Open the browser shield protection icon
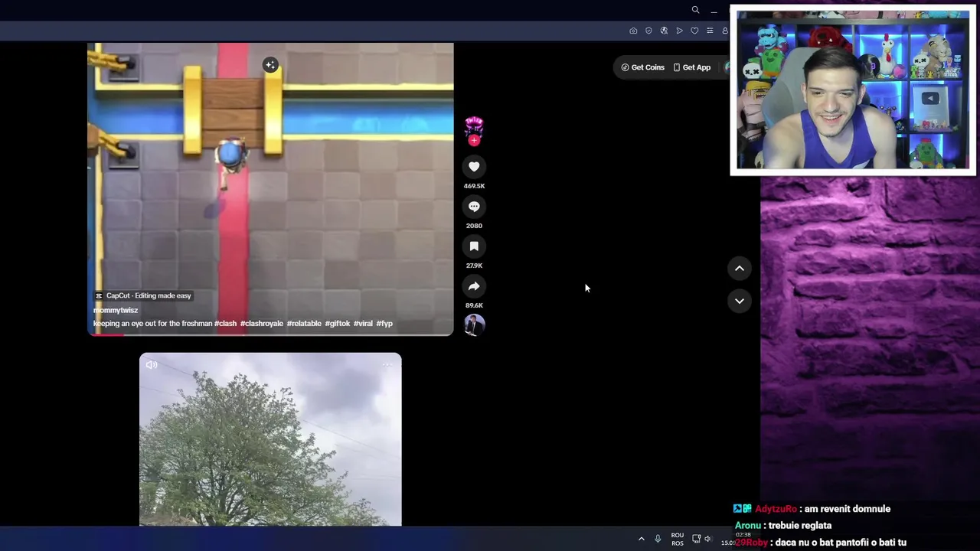980x551 pixels. pos(648,31)
